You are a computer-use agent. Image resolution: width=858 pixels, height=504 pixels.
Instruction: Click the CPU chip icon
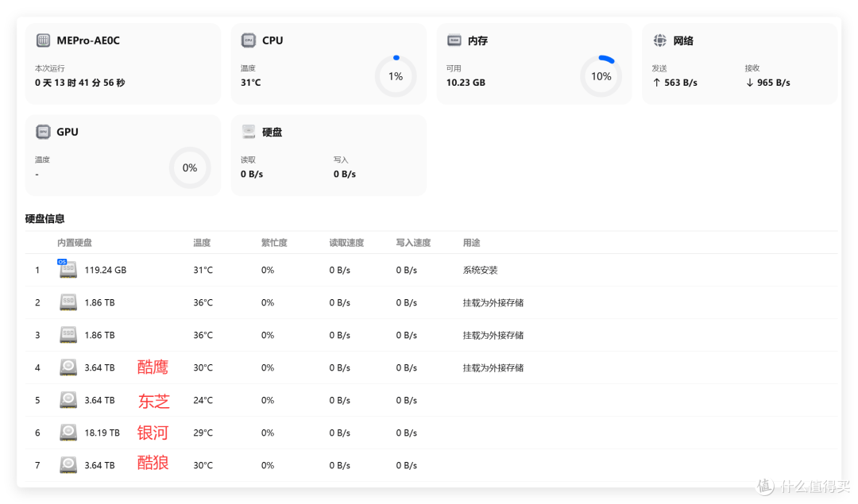point(249,40)
